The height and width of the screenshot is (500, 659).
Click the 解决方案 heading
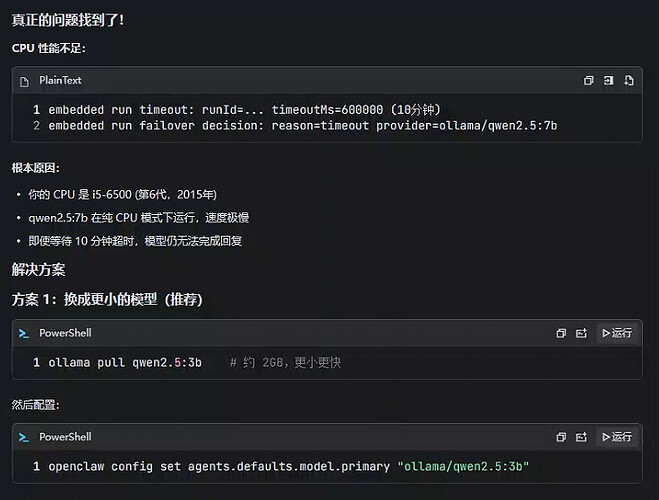(x=38, y=270)
